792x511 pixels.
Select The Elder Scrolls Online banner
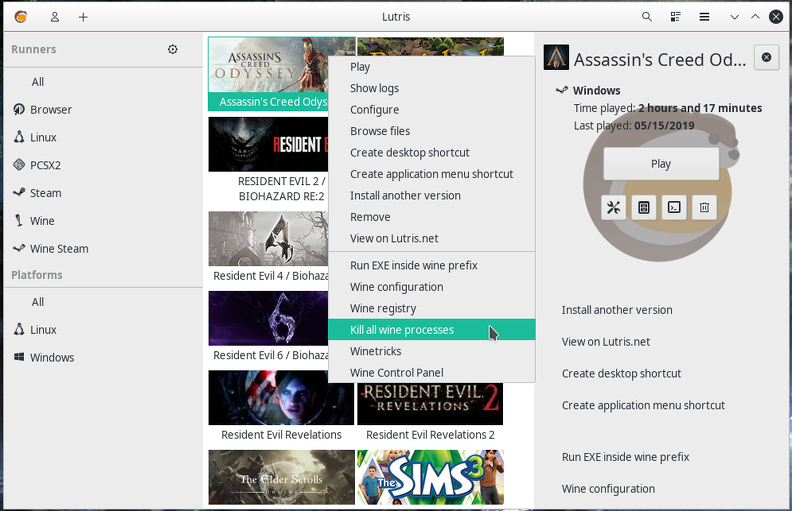281,477
